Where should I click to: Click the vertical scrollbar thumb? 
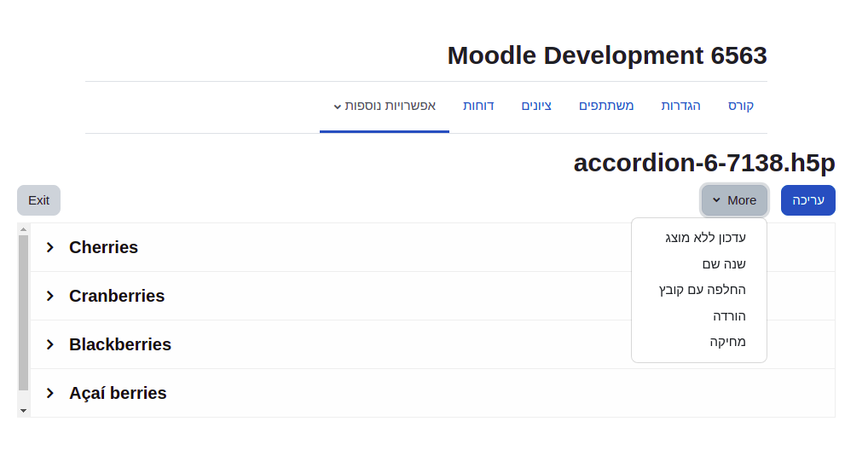point(23,313)
